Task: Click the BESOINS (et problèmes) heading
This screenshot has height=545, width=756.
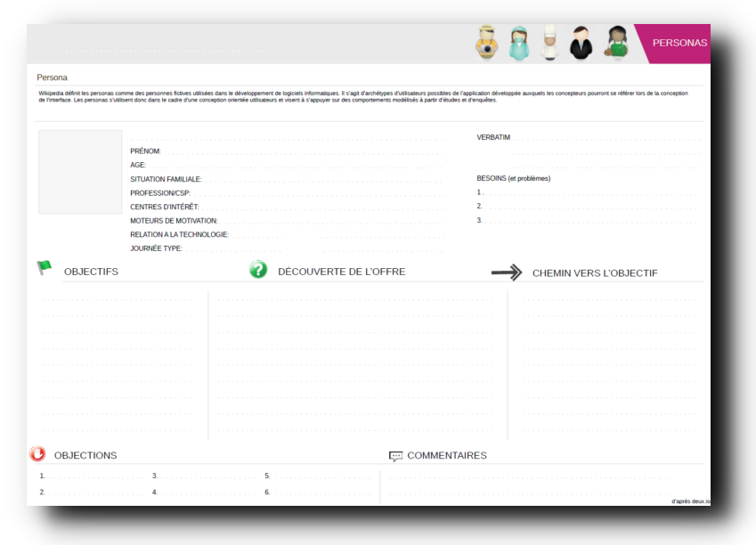Action: point(514,178)
